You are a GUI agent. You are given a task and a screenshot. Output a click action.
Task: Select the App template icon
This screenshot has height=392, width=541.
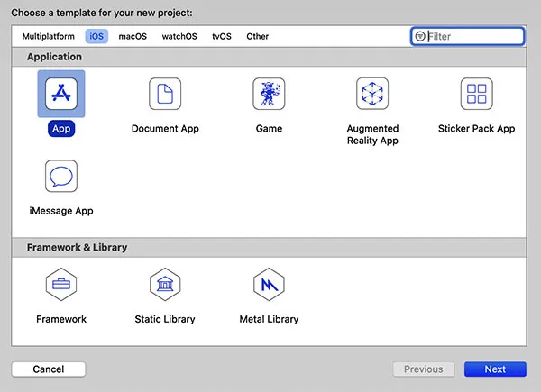click(61, 94)
